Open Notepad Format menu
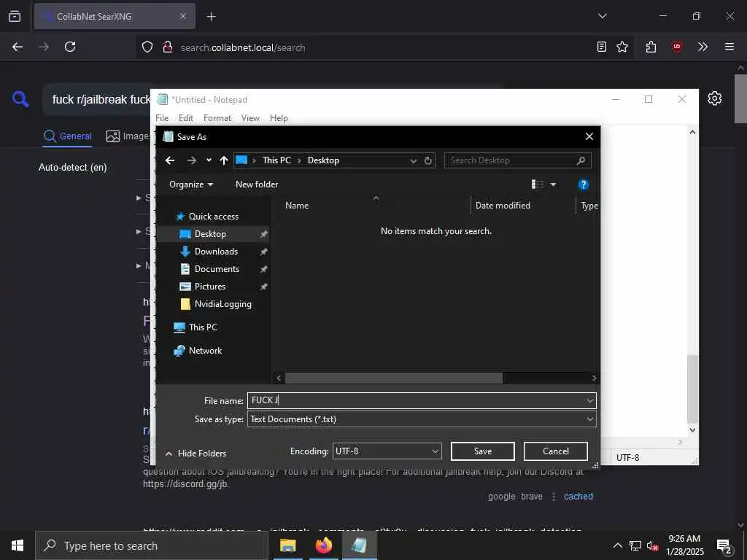Screen dimensions: 747x560 (x=217, y=118)
